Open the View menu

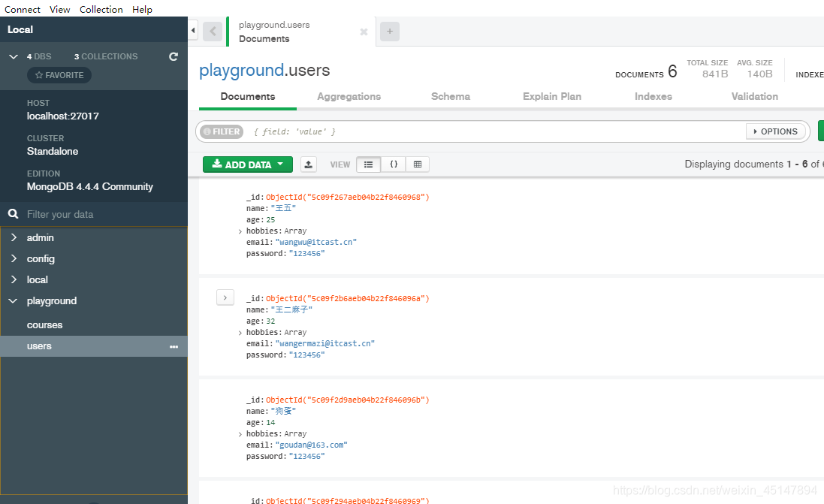[60, 10]
